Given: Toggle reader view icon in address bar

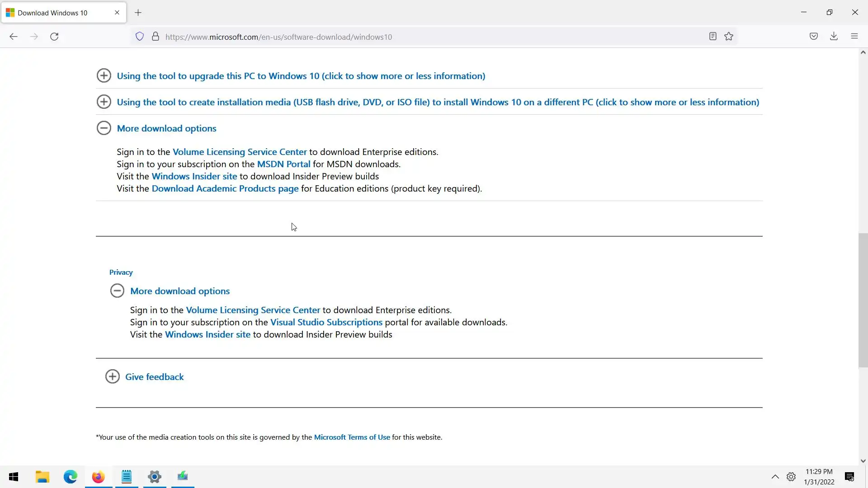Looking at the screenshot, I should coord(713,37).
